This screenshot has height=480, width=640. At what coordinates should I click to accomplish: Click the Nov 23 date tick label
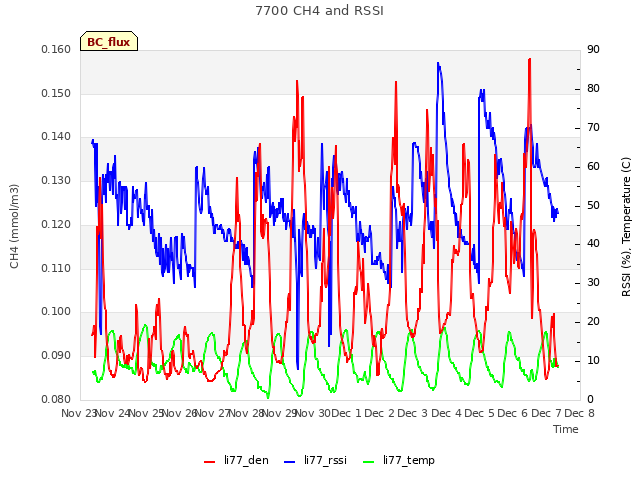79,413
